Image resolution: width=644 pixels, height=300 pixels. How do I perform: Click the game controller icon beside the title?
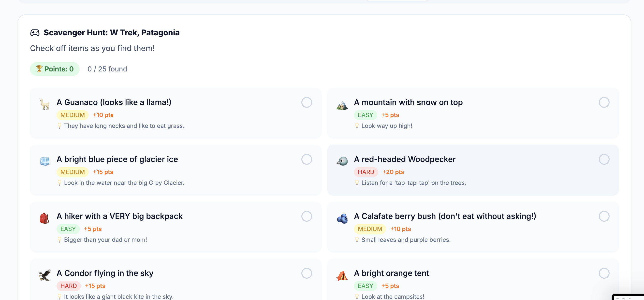coord(35,32)
